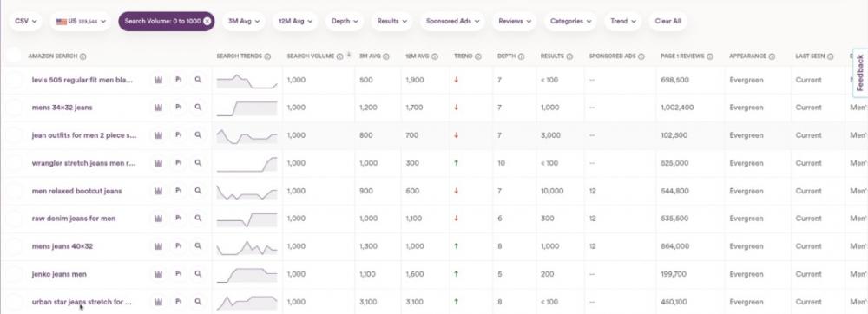Click info icon beside Search Volume header

pos(339,56)
